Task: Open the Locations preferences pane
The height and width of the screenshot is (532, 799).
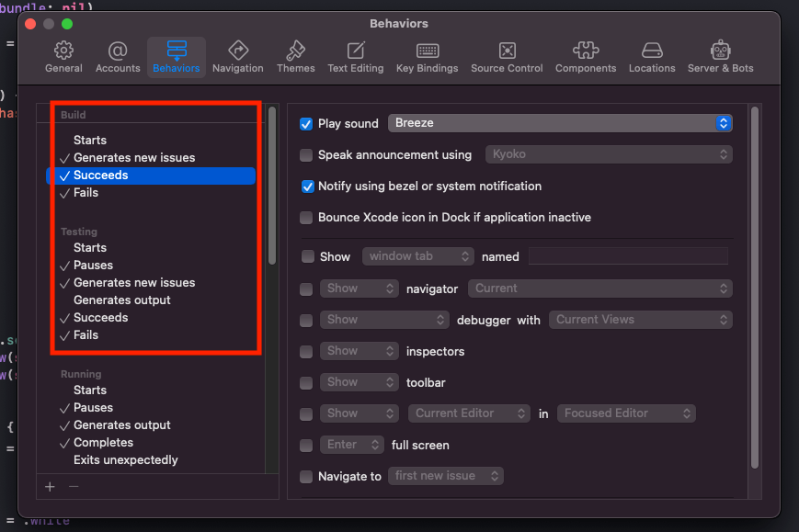Action: 652,57
